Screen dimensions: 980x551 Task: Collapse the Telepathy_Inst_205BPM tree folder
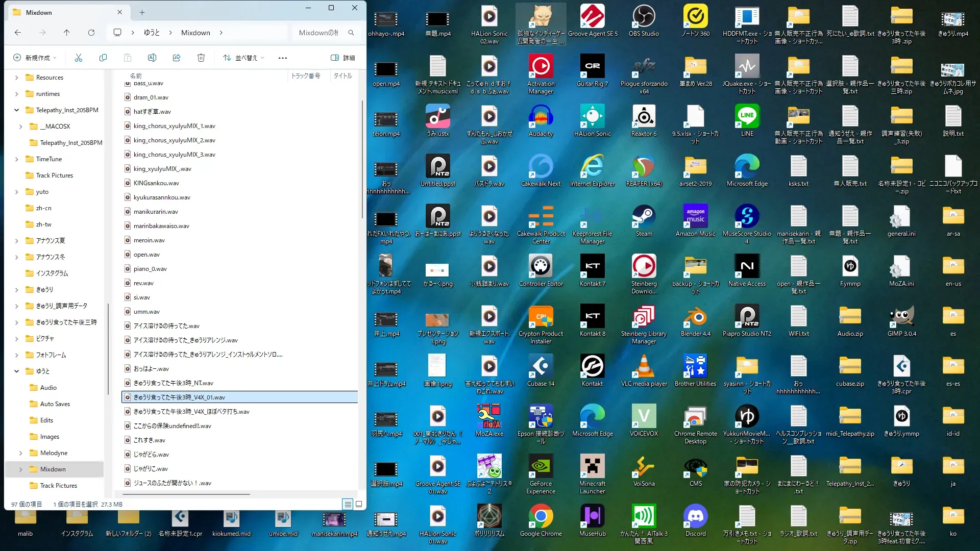click(17, 110)
